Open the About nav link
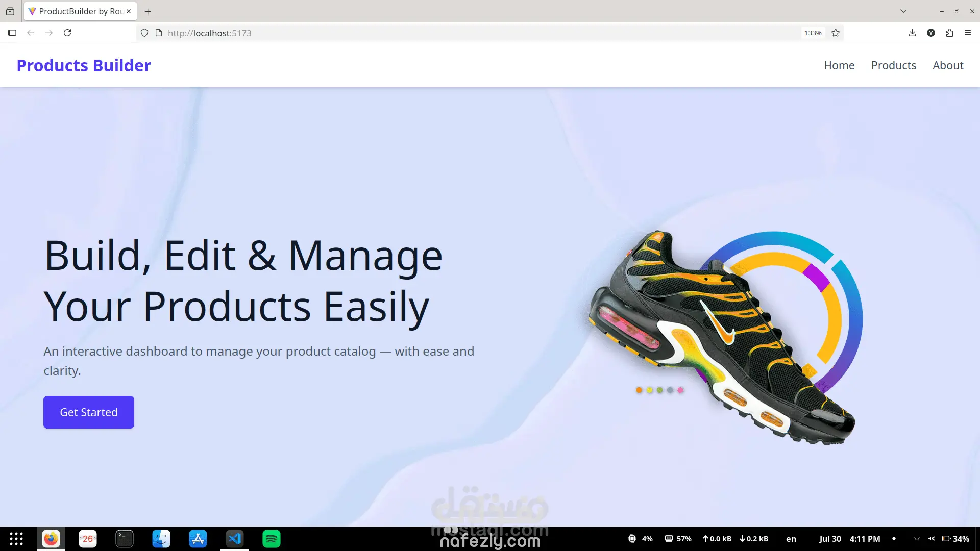The image size is (980, 551). (948, 65)
